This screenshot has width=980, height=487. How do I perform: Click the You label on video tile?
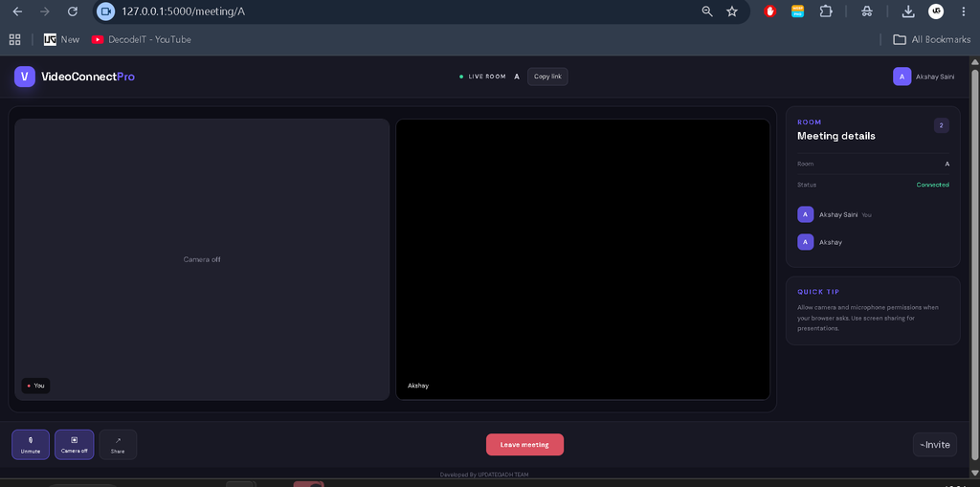[x=35, y=386]
